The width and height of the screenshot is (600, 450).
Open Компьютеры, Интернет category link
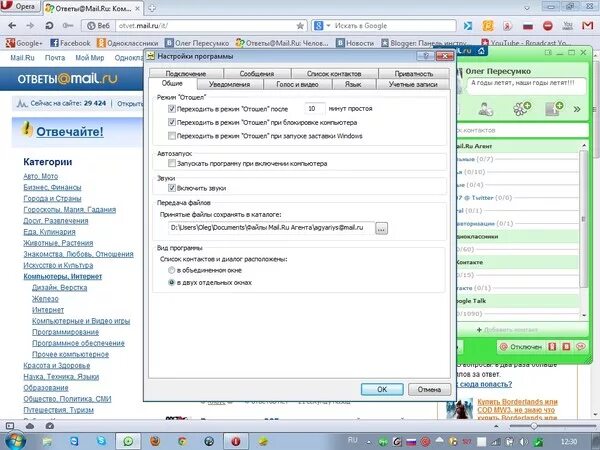pyautogui.click(x=63, y=276)
